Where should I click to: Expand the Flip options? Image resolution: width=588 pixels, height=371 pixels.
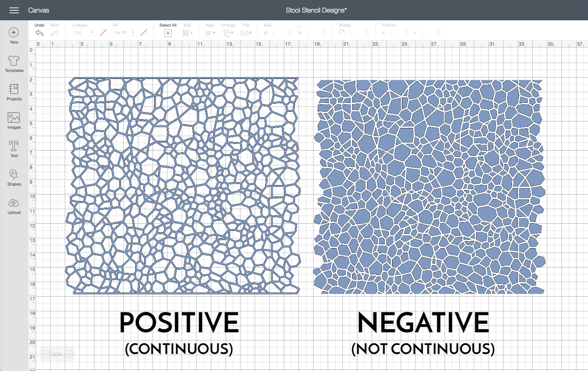[x=246, y=33]
